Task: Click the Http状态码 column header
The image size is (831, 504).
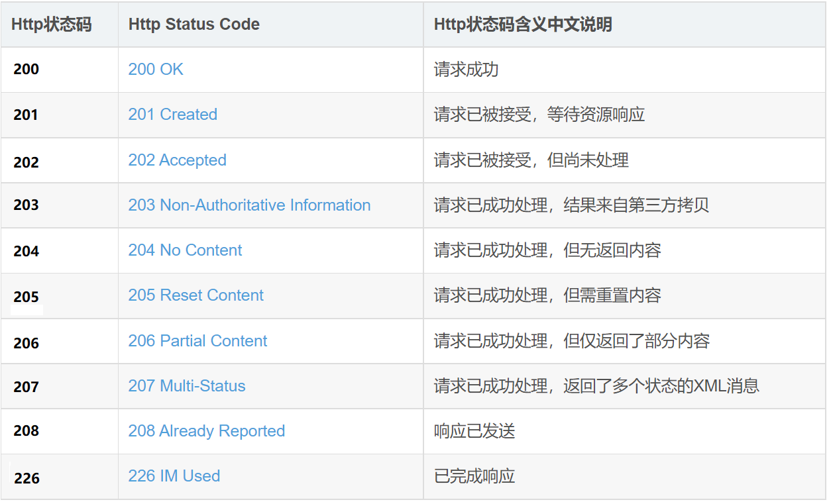Action: tap(51, 25)
